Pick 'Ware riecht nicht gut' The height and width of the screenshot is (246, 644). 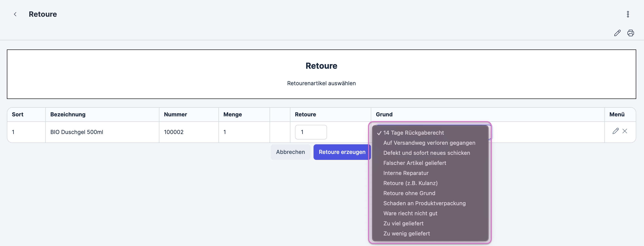410,213
